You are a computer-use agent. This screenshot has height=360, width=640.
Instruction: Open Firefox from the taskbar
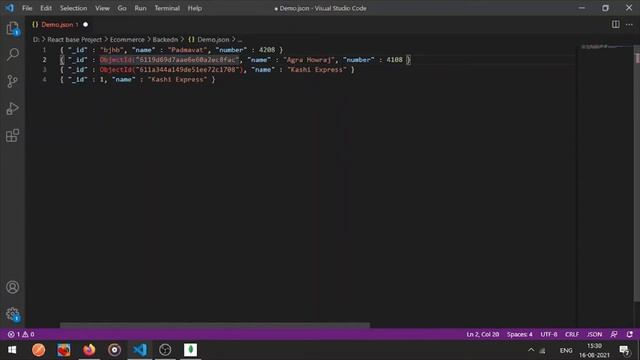tap(89, 350)
